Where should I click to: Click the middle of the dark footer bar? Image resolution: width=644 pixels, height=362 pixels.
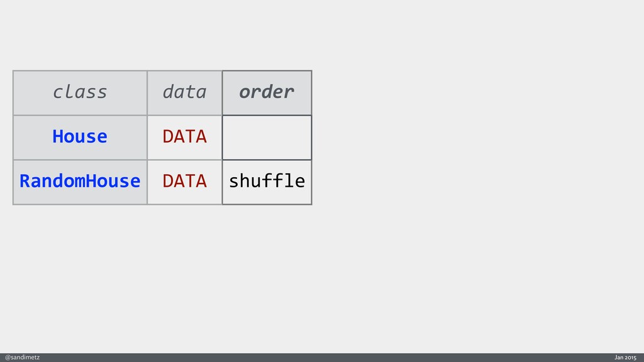(x=322, y=357)
